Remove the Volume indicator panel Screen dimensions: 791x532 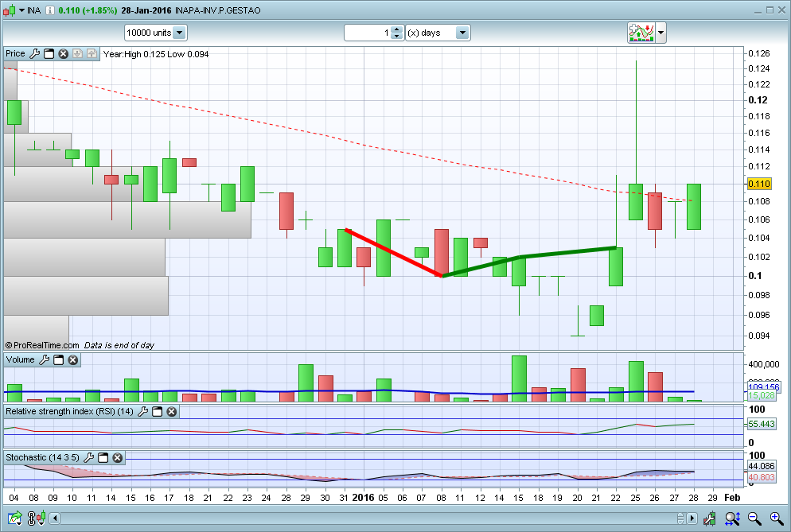pos(73,359)
